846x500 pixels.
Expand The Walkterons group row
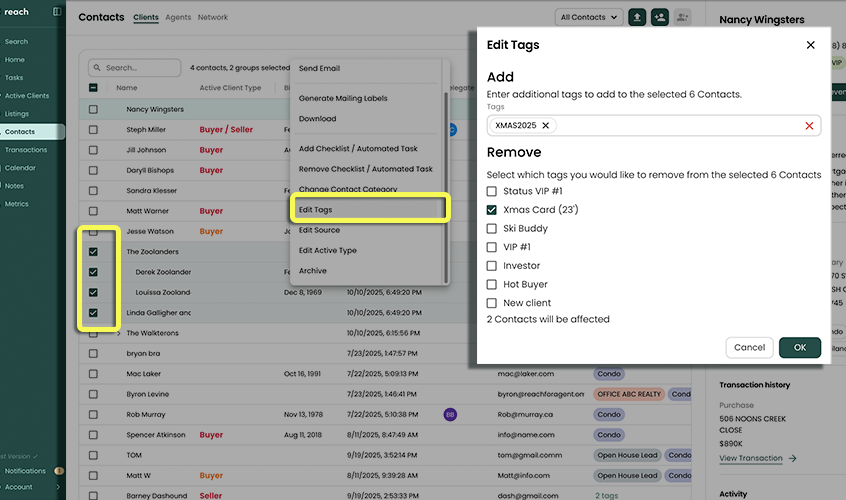pyautogui.click(x=118, y=332)
